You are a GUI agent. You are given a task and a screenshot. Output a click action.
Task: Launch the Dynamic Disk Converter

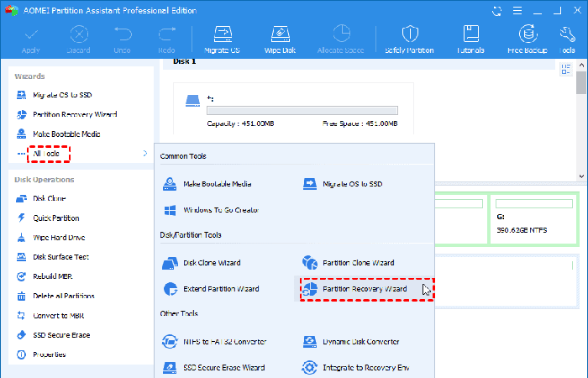(360, 342)
